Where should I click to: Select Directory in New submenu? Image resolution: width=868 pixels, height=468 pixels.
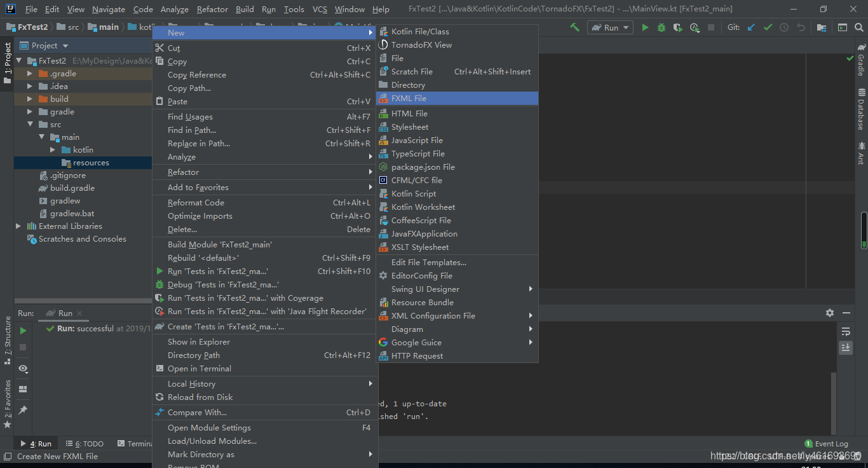(x=457, y=85)
